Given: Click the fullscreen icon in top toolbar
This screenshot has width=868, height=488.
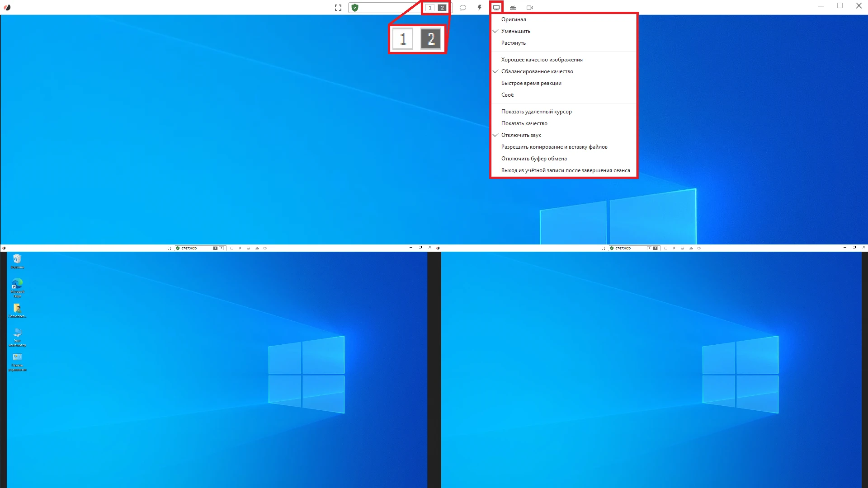Looking at the screenshot, I should [x=338, y=8].
